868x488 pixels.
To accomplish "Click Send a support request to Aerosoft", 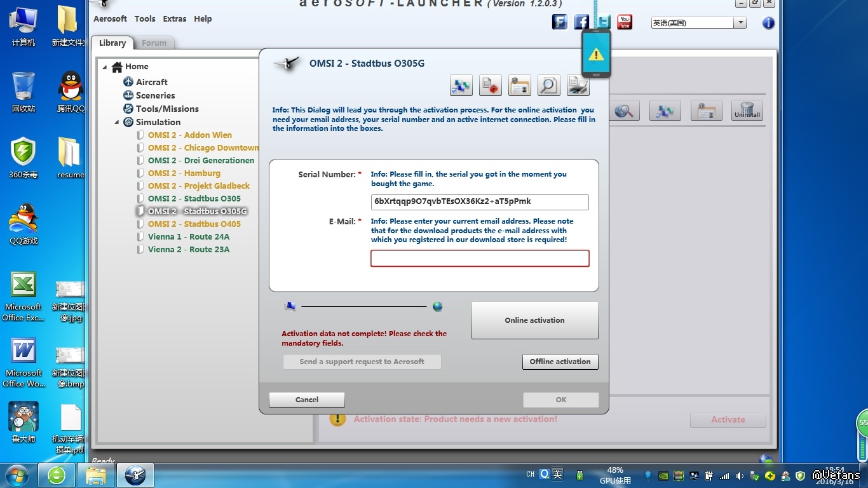I will [x=362, y=362].
